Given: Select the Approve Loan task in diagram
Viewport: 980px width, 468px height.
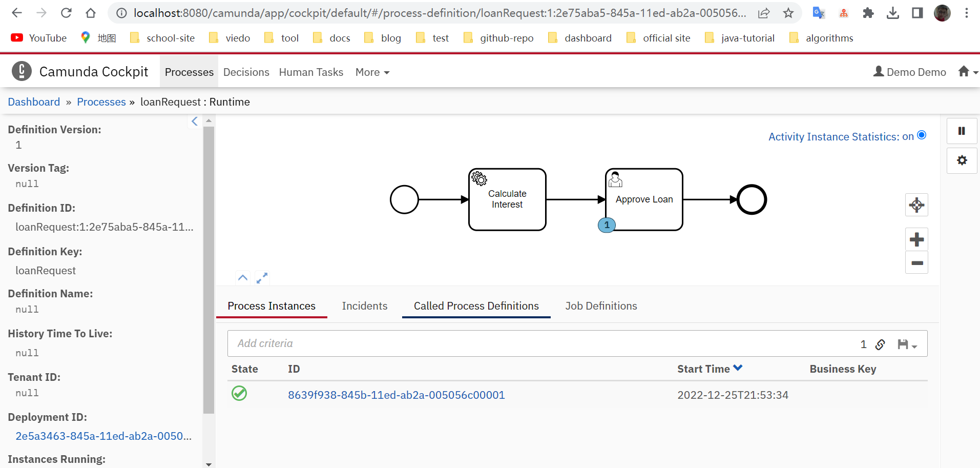Looking at the screenshot, I should pyautogui.click(x=644, y=199).
